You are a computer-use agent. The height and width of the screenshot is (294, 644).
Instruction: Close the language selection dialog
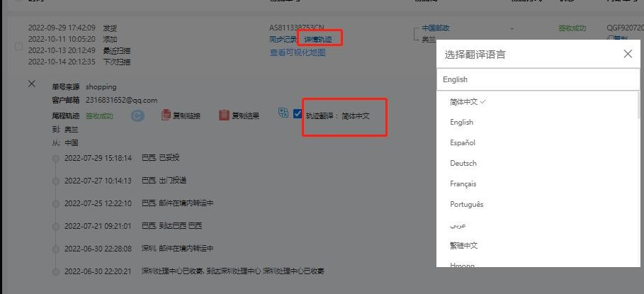[x=627, y=54]
